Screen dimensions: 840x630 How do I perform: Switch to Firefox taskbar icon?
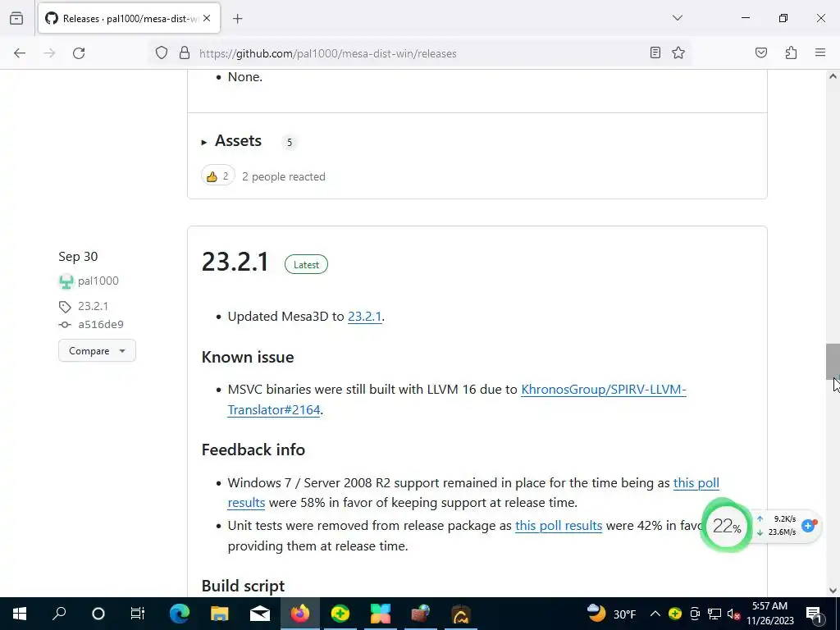coord(300,614)
